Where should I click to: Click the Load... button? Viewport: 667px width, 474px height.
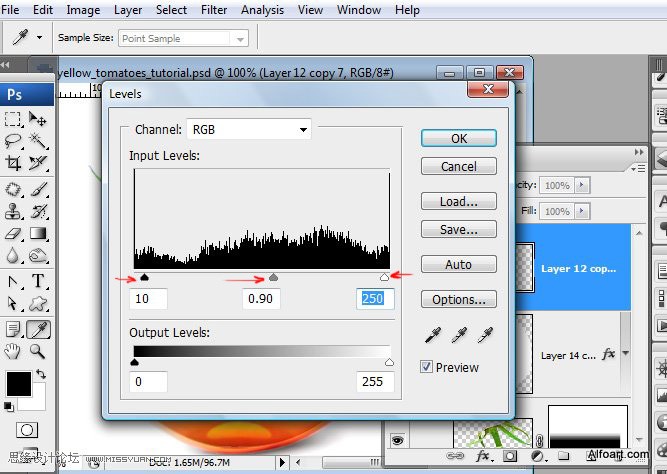click(x=459, y=201)
